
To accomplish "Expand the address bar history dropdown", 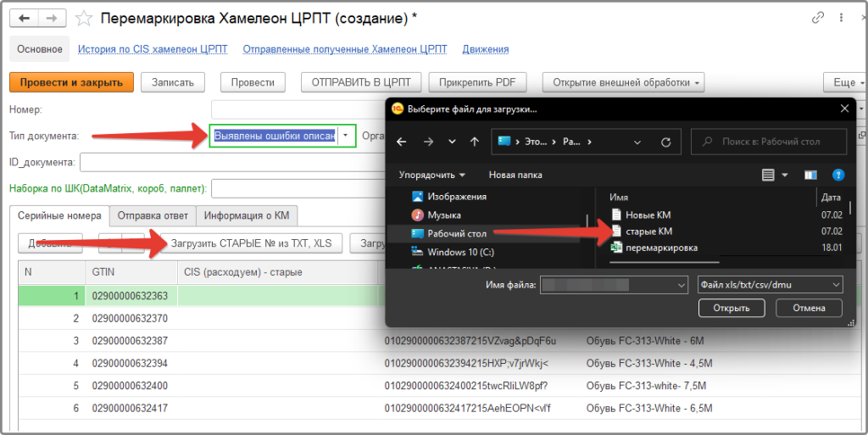I will [637, 142].
